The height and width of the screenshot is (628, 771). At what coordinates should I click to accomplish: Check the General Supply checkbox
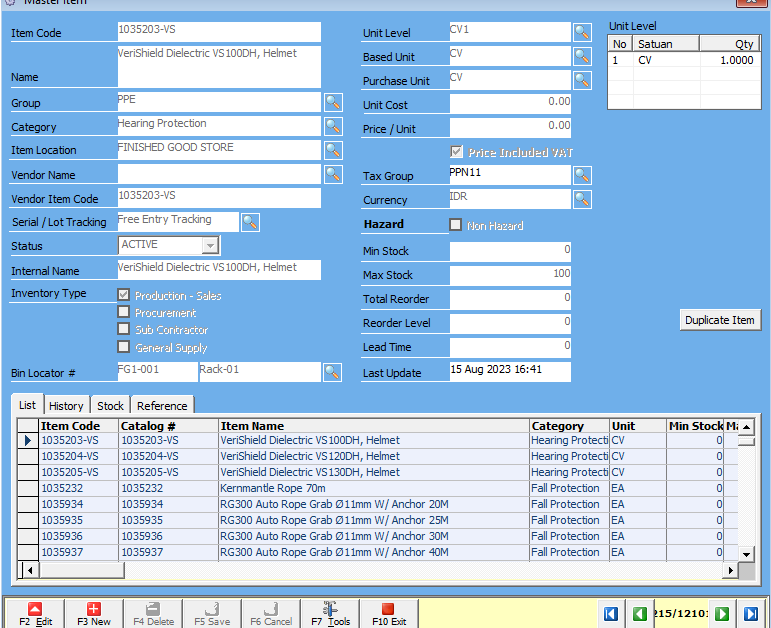tap(124, 347)
